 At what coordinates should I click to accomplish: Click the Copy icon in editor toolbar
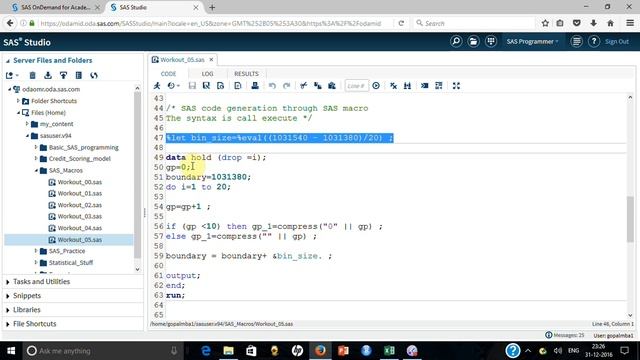pos(318,86)
